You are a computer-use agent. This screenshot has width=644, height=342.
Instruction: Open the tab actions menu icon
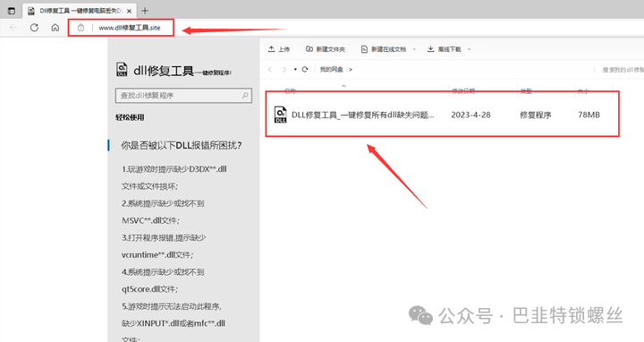click(12, 11)
